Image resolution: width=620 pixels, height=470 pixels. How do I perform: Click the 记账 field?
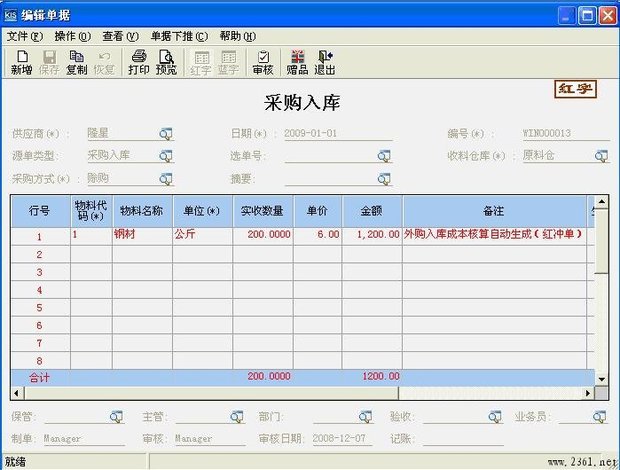463,439
